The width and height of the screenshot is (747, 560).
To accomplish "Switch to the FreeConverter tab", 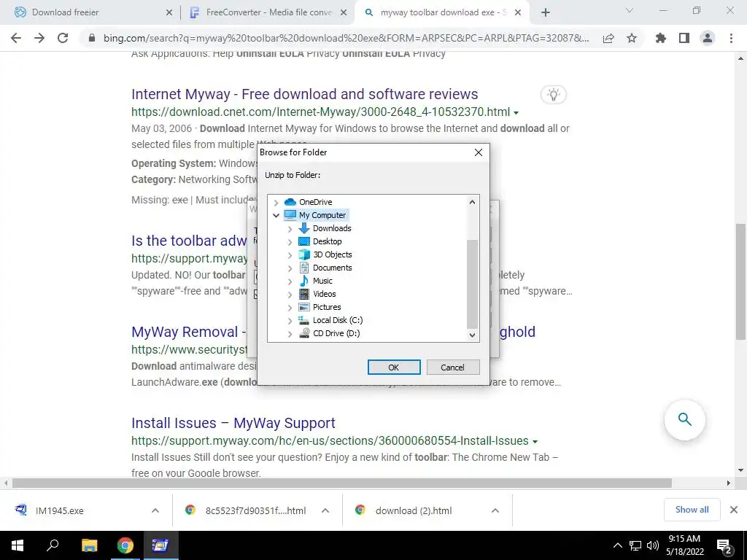I will click(x=268, y=12).
